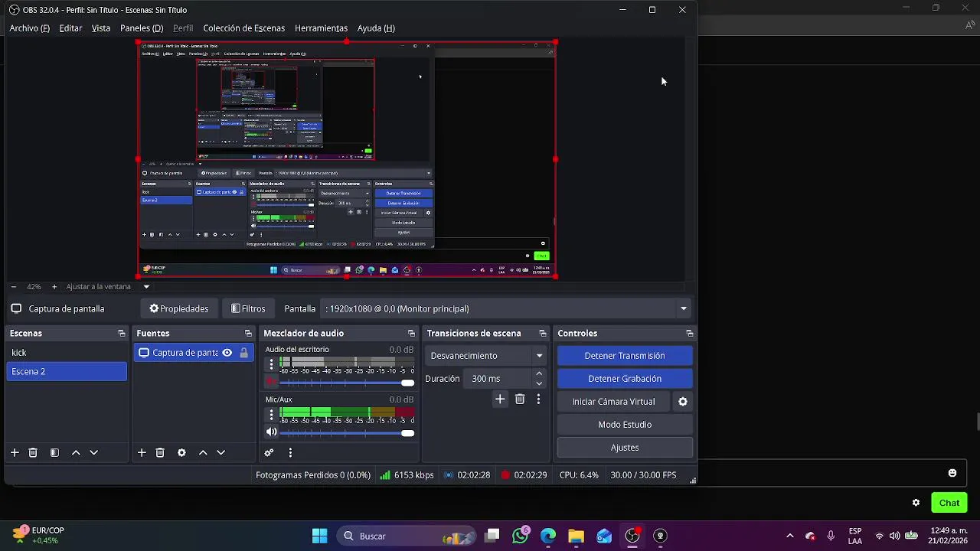Image resolution: width=980 pixels, height=551 pixels.
Task: Mute Mic/Aux speaker icon
Action: pyautogui.click(x=271, y=432)
